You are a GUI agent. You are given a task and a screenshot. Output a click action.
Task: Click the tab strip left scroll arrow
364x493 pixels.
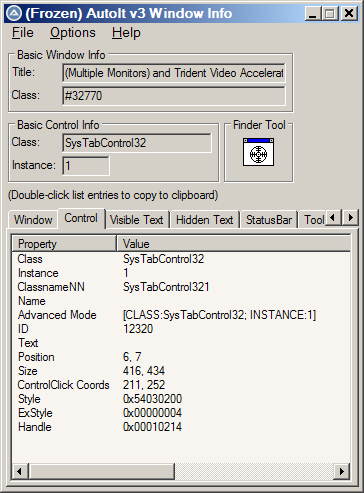[332, 218]
